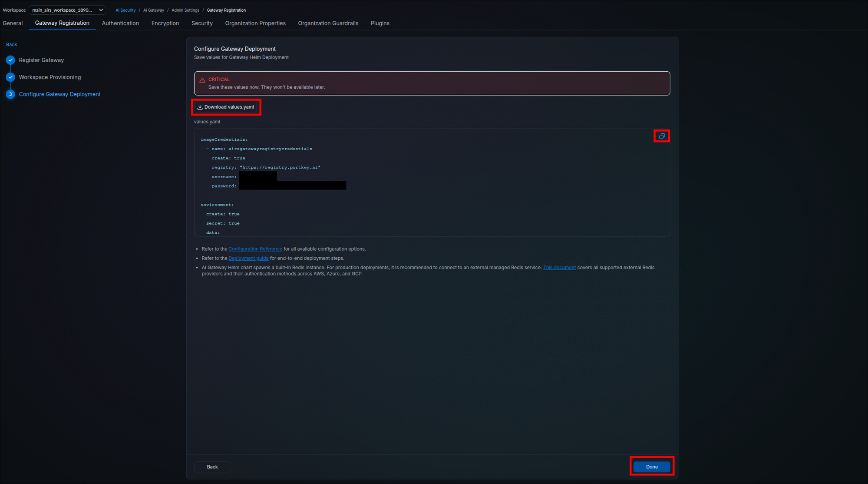The width and height of the screenshot is (868, 484).
Task: Open the Deployment guide link
Action: tap(248, 258)
